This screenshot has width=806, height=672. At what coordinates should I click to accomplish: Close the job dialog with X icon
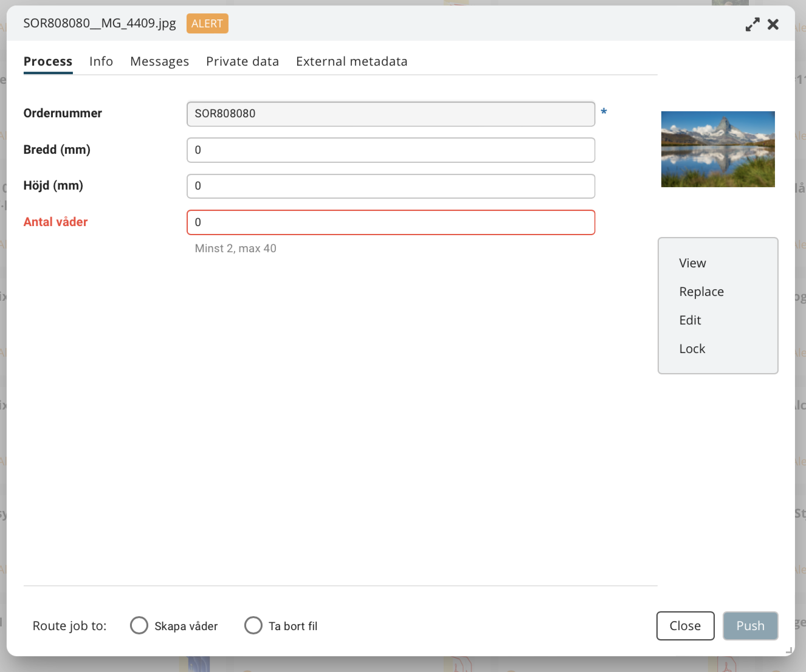tap(773, 24)
